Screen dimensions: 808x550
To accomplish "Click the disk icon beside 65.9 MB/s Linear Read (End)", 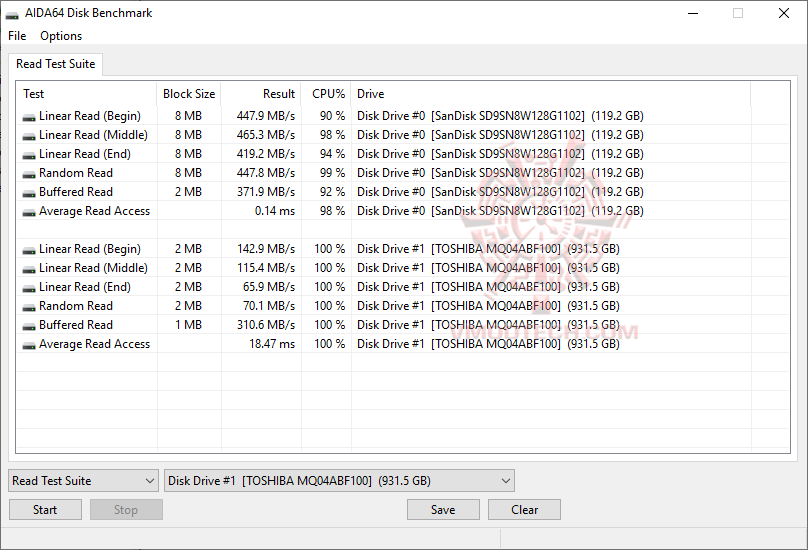I will point(29,289).
